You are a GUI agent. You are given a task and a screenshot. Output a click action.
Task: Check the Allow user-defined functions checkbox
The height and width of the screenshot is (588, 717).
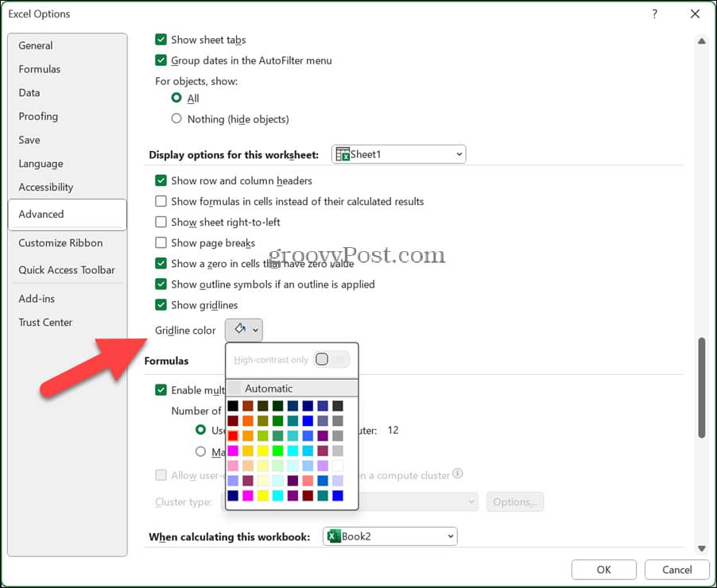click(161, 475)
